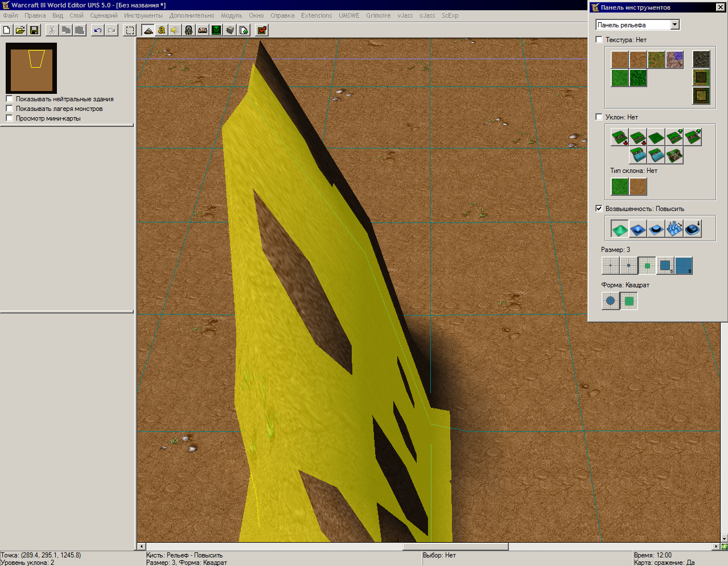Close the Панель инструментов tool palette
Image resolution: width=728 pixels, height=566 pixels.
coord(720,7)
